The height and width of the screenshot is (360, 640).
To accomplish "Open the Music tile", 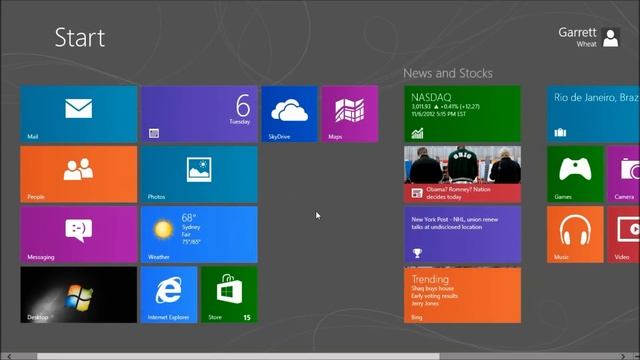I will point(575,234).
